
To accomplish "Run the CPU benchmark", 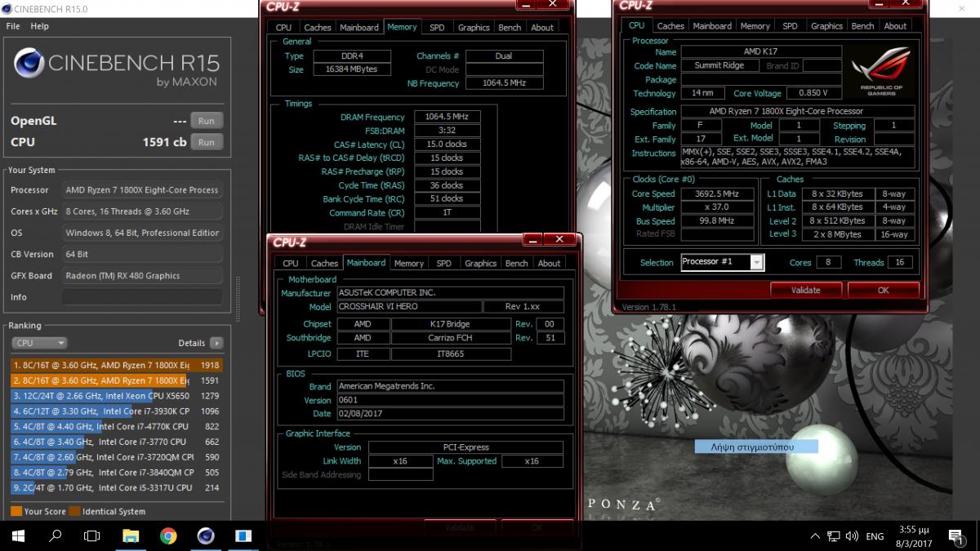I will coord(207,142).
